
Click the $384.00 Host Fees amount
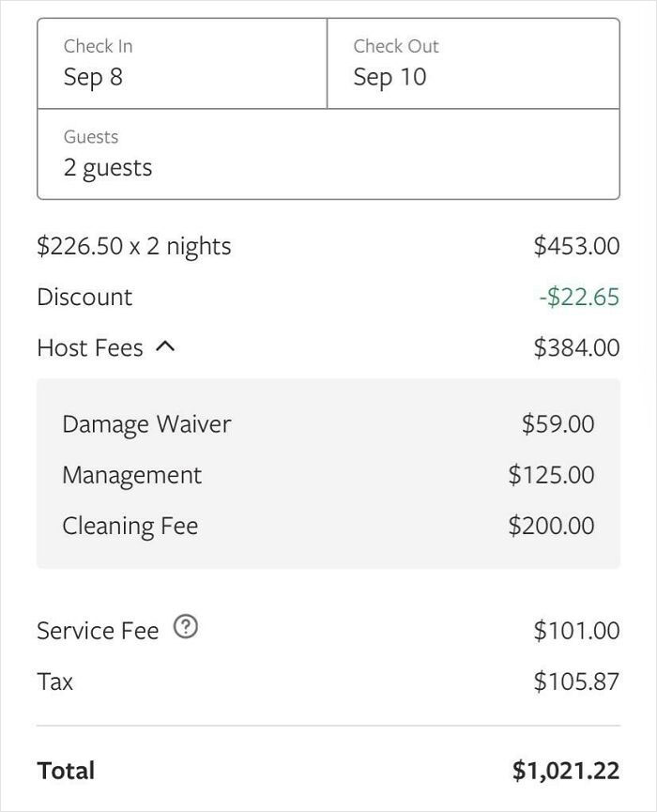click(x=576, y=348)
